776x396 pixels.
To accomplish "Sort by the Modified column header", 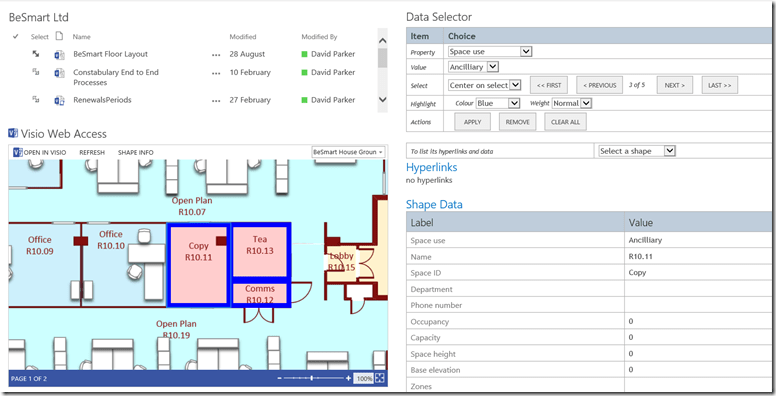I will (x=242, y=37).
